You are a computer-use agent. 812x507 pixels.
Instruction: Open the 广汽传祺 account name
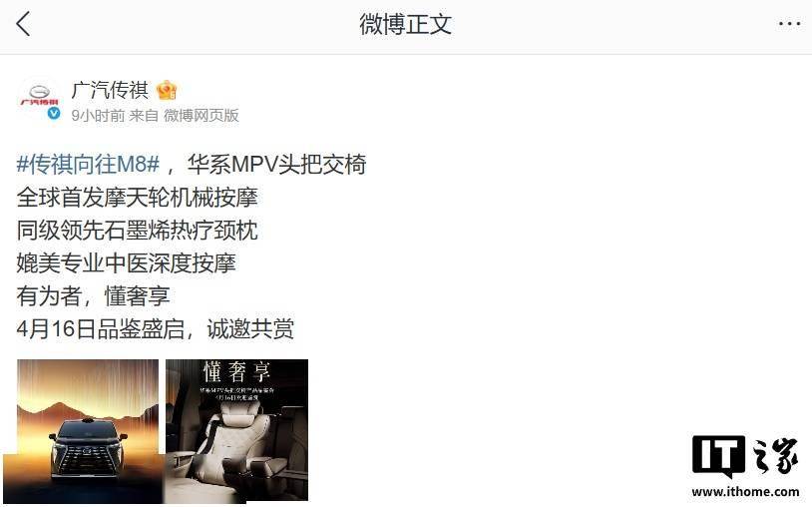click(x=111, y=90)
